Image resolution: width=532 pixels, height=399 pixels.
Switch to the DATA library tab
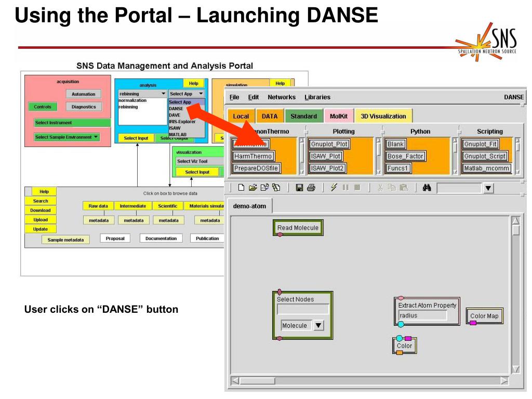pyautogui.click(x=270, y=116)
